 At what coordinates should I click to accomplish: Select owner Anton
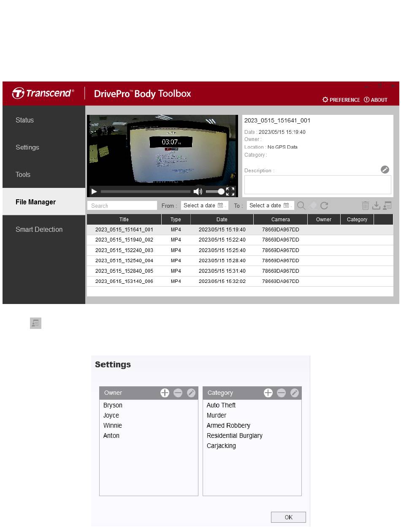[111, 436]
